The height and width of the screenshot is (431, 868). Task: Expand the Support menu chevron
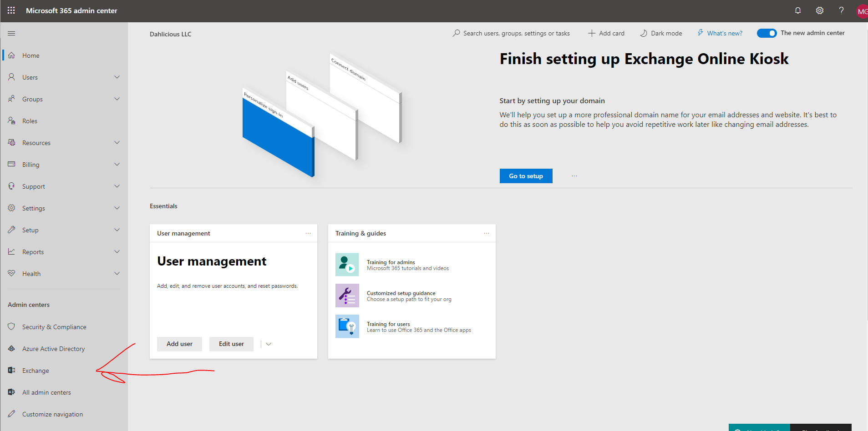117,186
